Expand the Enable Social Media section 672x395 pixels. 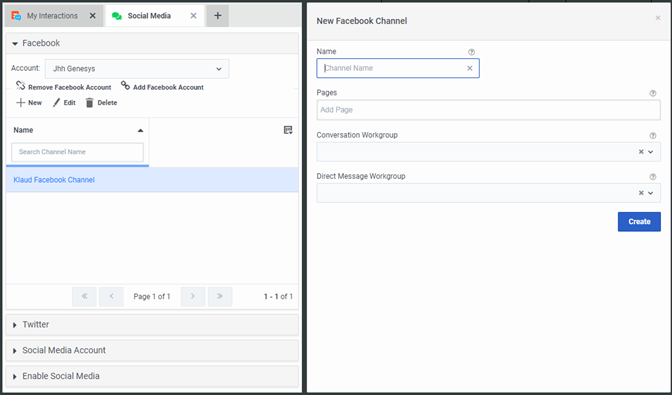click(152, 376)
